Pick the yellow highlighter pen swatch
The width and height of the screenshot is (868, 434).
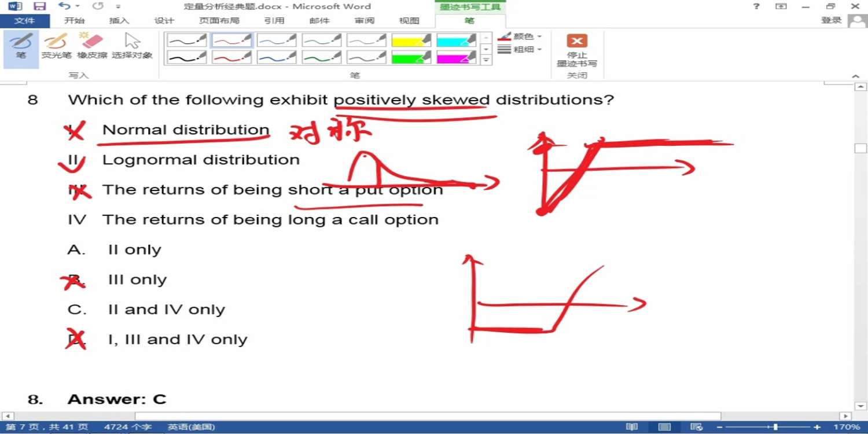[411, 40]
